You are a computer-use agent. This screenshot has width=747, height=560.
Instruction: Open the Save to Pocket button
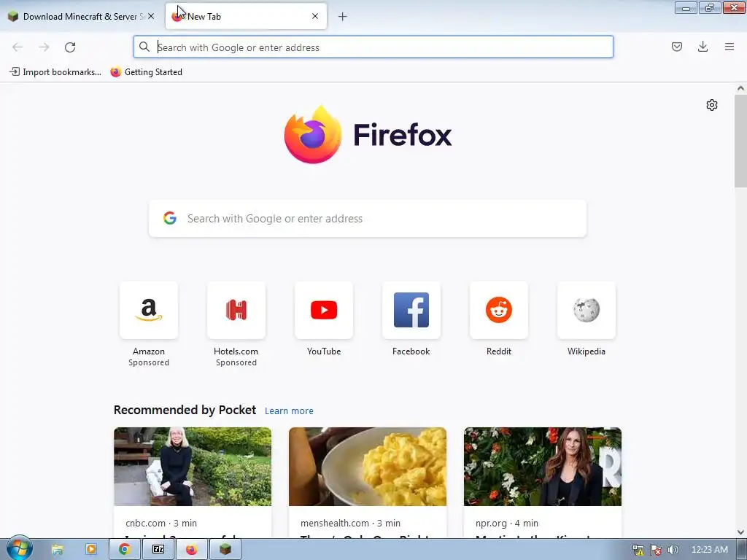point(676,47)
